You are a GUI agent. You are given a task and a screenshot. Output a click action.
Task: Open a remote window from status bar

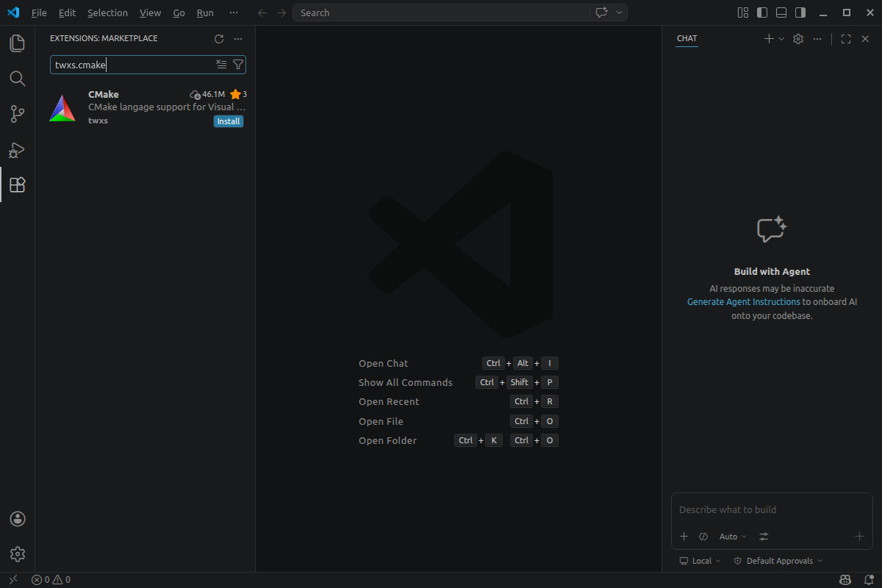click(x=12, y=580)
